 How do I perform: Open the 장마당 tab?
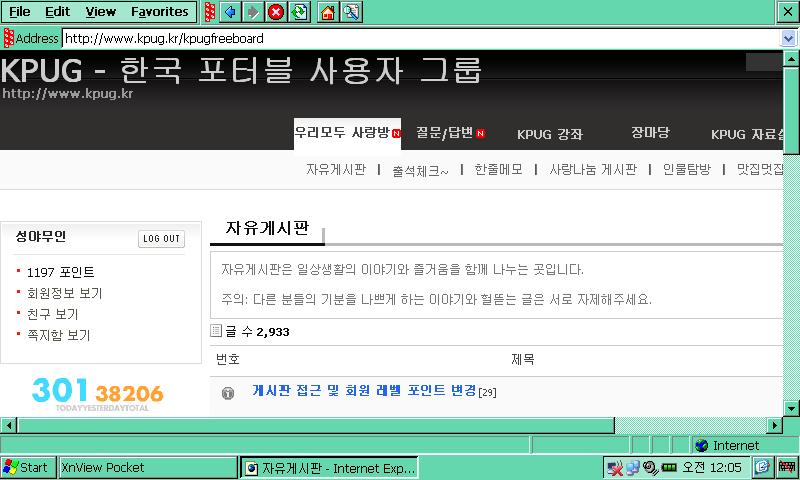click(x=650, y=133)
